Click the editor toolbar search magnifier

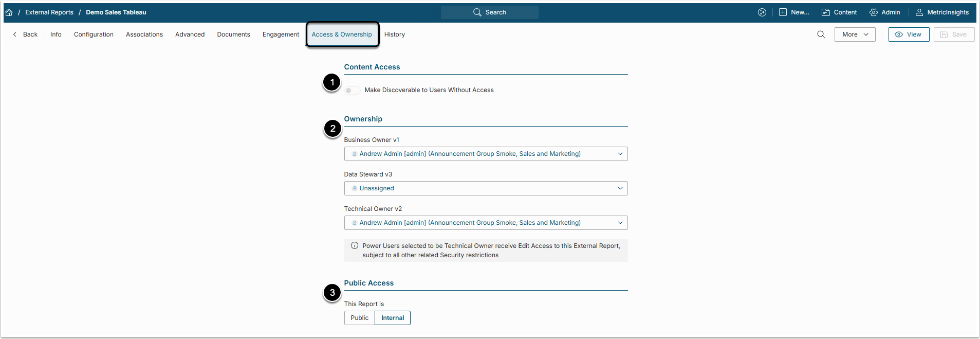[821, 34]
